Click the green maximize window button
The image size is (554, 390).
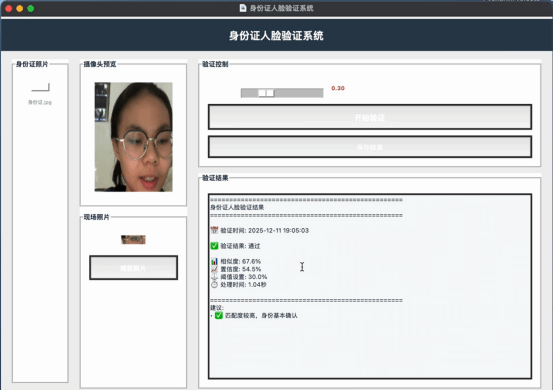[31, 8]
